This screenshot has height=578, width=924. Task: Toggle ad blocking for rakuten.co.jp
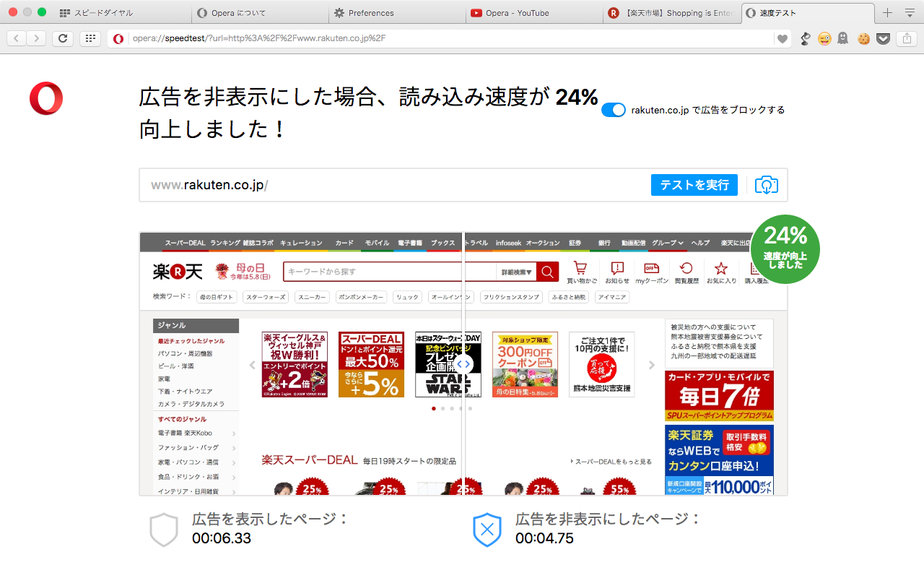pos(613,110)
